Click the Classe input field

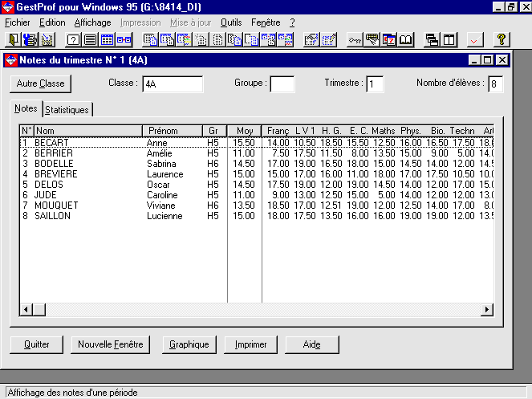point(172,83)
